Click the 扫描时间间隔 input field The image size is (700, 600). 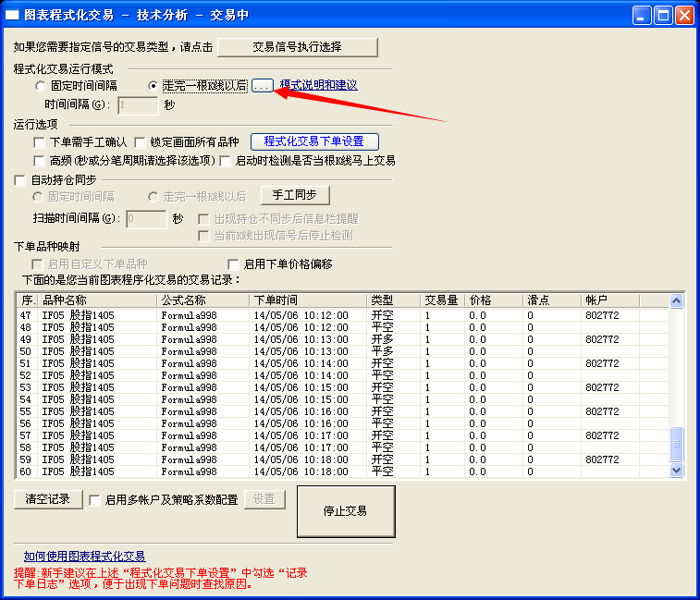point(146,219)
